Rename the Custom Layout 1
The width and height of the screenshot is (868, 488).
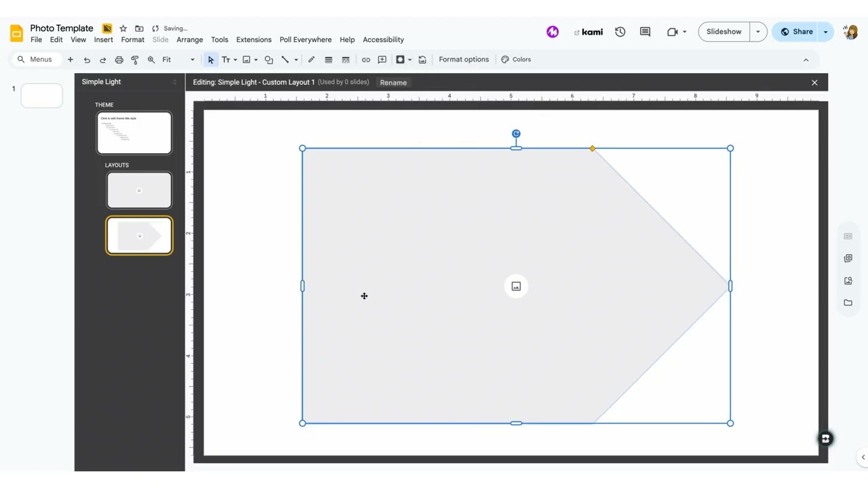(x=393, y=83)
